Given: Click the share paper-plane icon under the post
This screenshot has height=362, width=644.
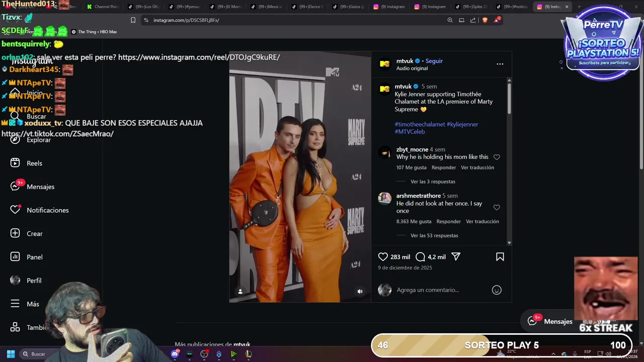Looking at the screenshot, I should 456,257.
